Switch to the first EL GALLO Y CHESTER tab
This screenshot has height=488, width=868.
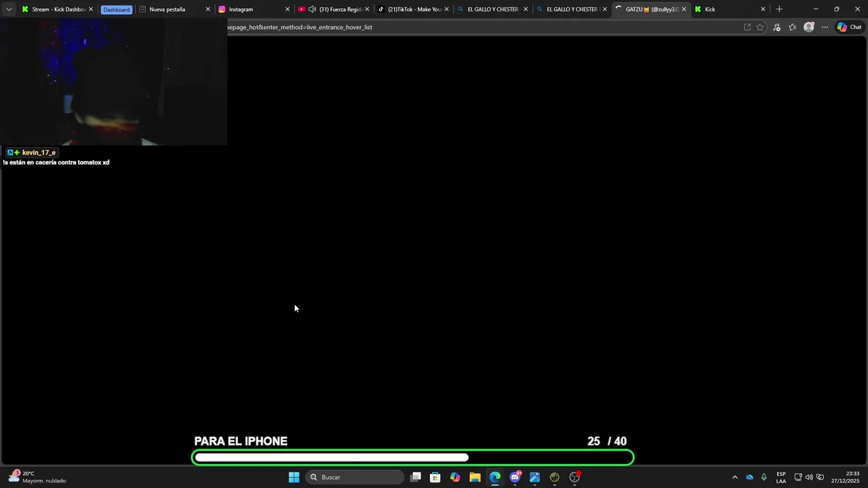pyautogui.click(x=492, y=9)
